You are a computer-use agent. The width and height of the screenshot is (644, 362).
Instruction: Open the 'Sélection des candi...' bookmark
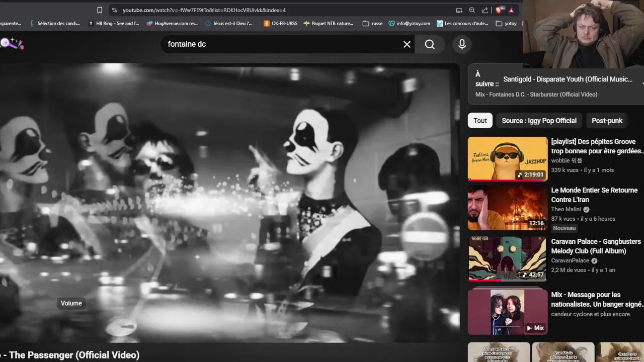click(55, 23)
